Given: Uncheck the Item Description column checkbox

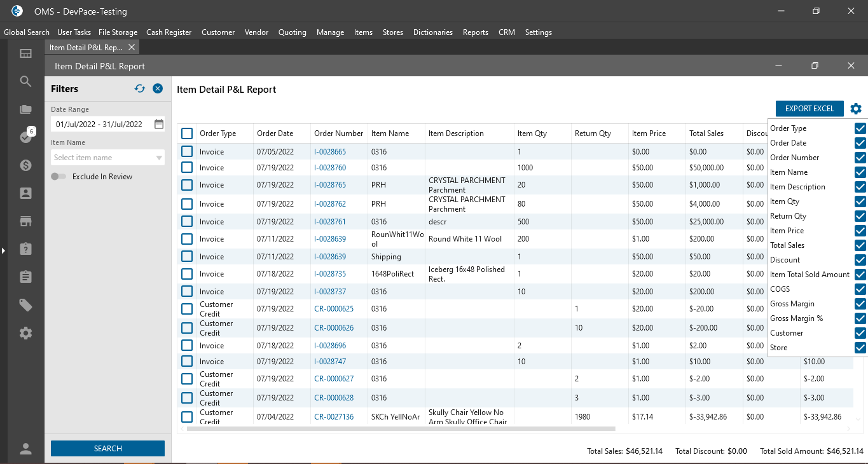Looking at the screenshot, I should click(860, 187).
